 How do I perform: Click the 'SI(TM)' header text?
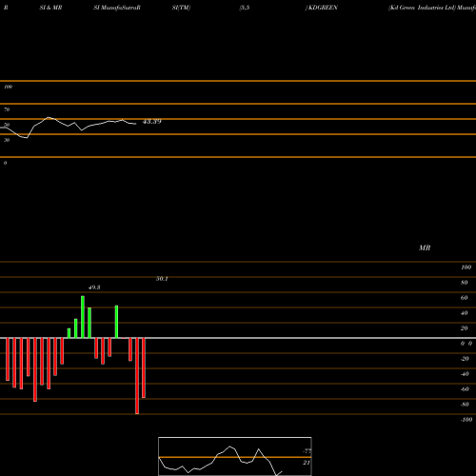point(181,8)
